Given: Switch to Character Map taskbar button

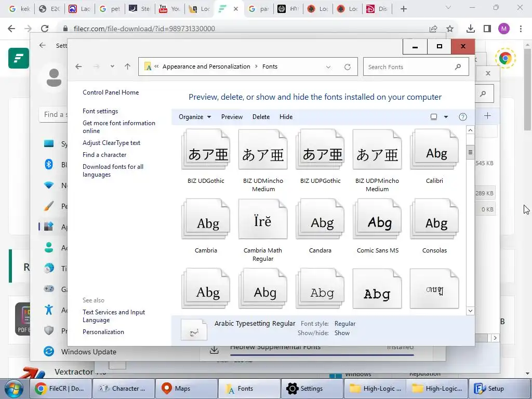Looking at the screenshot, I should (x=124, y=389).
